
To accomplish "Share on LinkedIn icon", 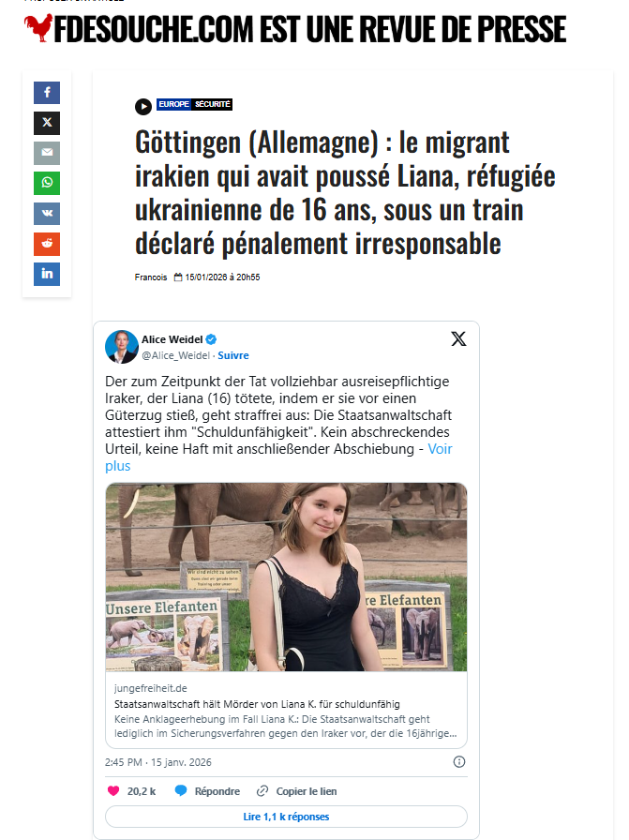I will point(47,274).
